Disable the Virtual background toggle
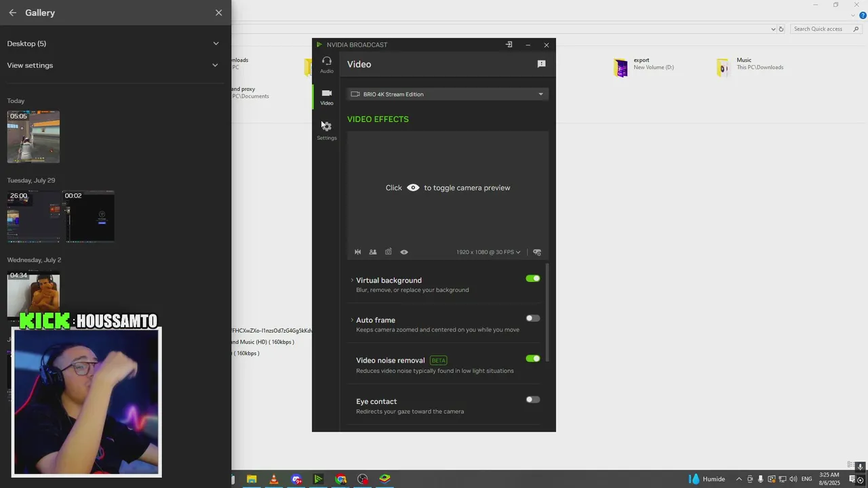Viewport: 868px width, 488px height. click(533, 279)
